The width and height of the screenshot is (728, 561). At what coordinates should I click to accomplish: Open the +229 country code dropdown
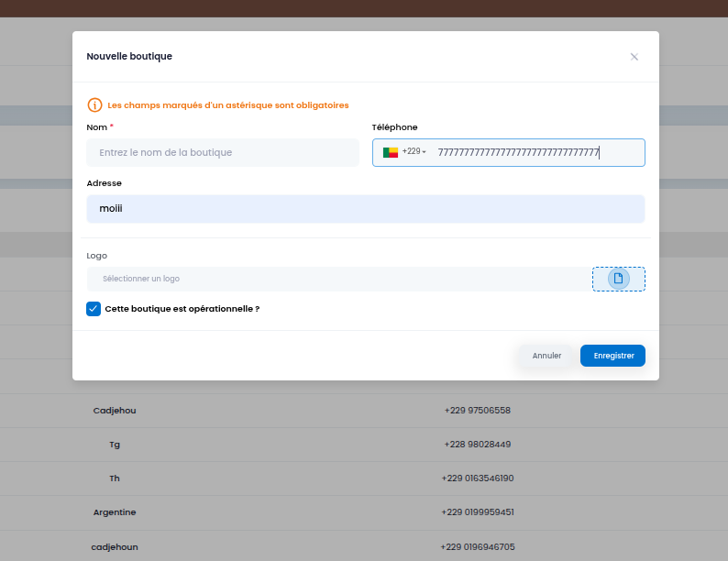[414, 152]
